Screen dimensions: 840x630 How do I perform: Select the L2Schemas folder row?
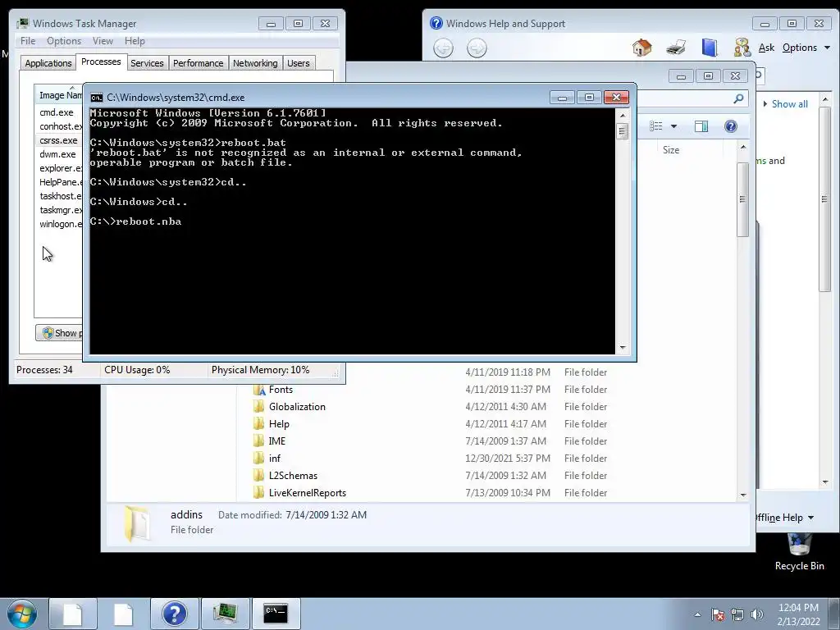[x=430, y=475]
